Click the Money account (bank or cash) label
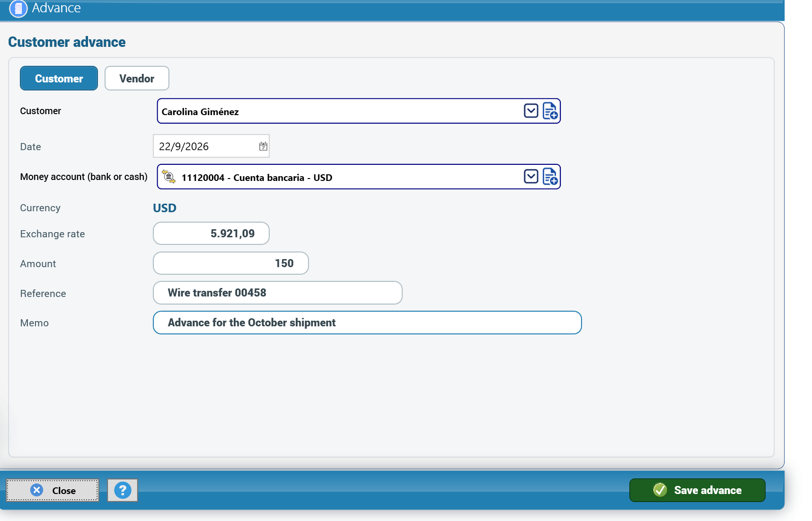The height and width of the screenshot is (521, 812). coord(84,177)
